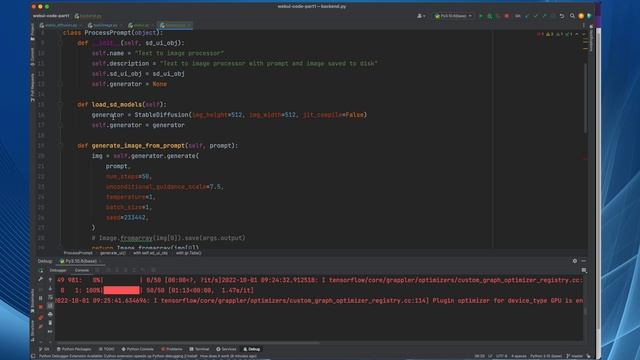Click the Git push arrow icon
Image resolution: width=640 pixels, height=360 pixels.
[x=544, y=16]
